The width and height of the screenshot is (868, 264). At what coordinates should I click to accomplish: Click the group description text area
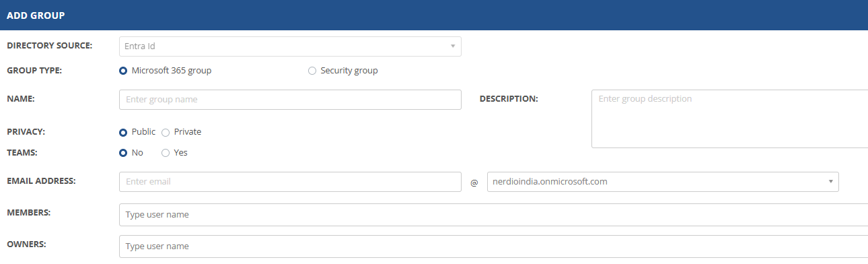click(729, 119)
